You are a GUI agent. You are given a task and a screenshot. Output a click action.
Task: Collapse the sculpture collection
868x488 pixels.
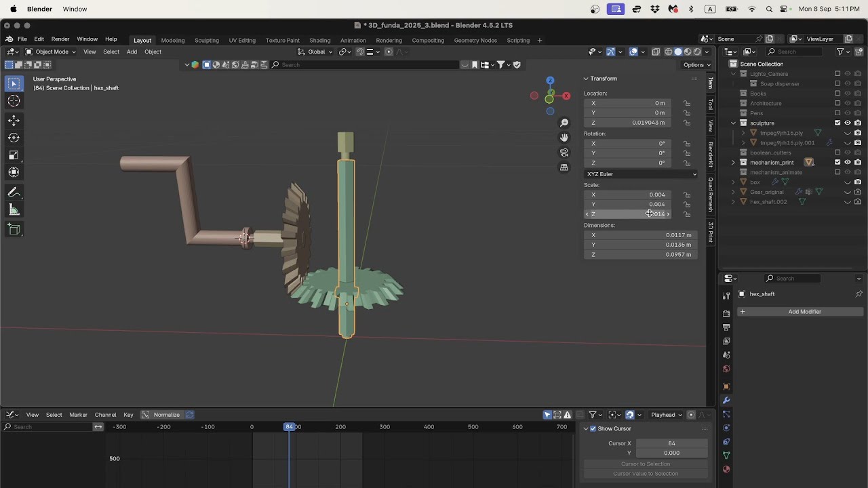(x=733, y=123)
